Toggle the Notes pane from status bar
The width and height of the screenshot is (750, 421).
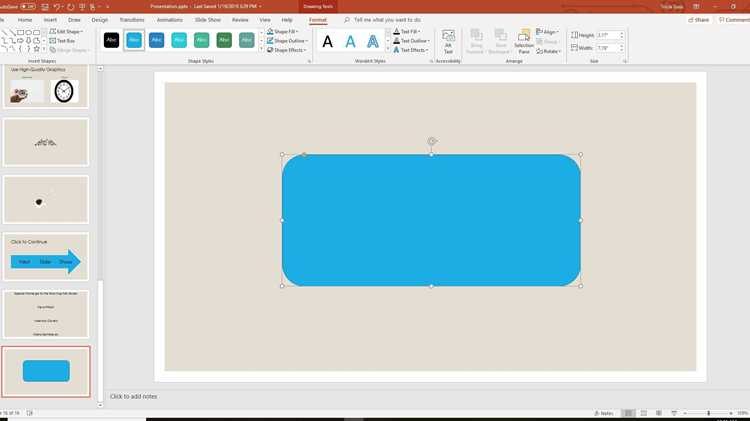tap(604, 413)
